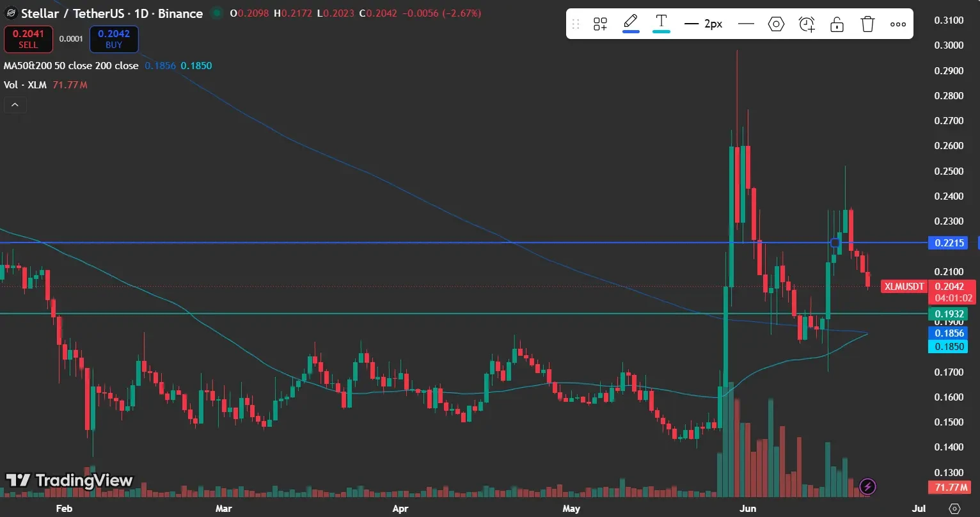The height and width of the screenshot is (517, 980).
Task: Click purple lightning flash icon
Action: pos(867,487)
